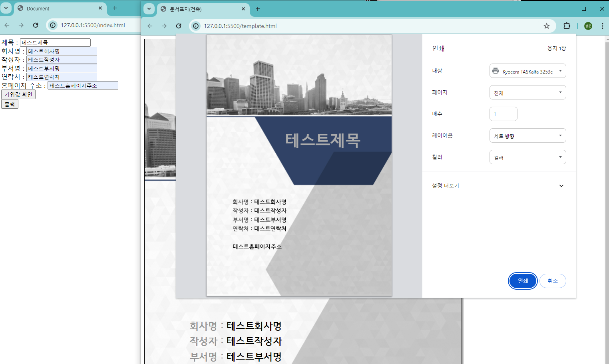Click the 홈페이지 주소 input field
Image resolution: width=609 pixels, height=364 pixels.
(x=83, y=86)
